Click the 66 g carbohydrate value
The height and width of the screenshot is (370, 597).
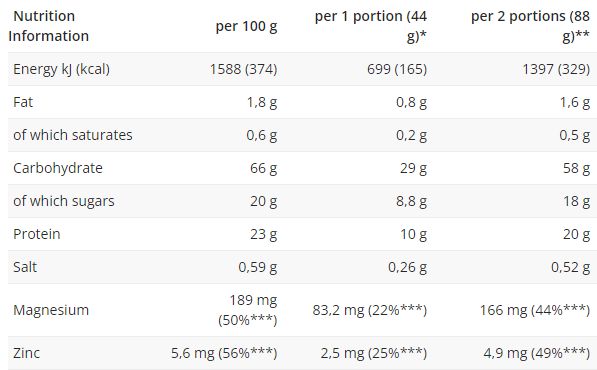click(263, 168)
